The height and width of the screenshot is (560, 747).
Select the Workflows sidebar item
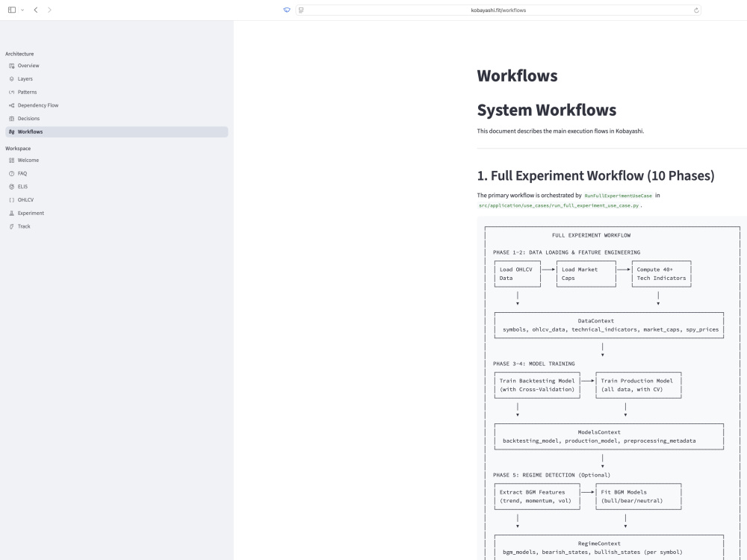click(x=117, y=132)
